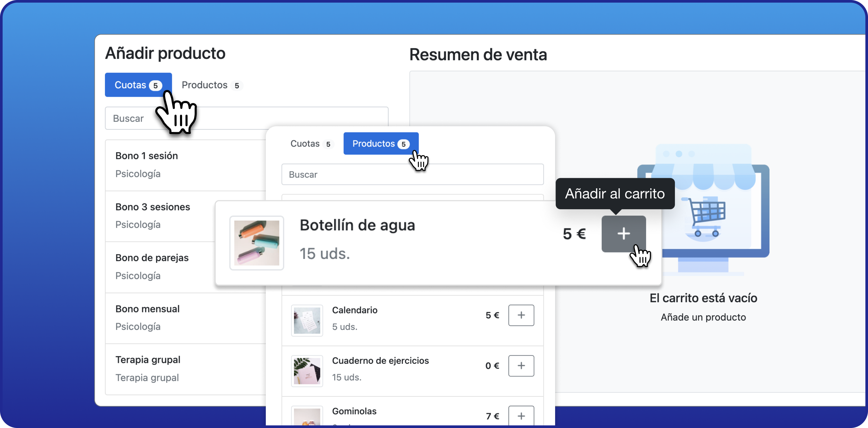
Task: Click the Botellín de agua thumbnail
Action: (256, 243)
